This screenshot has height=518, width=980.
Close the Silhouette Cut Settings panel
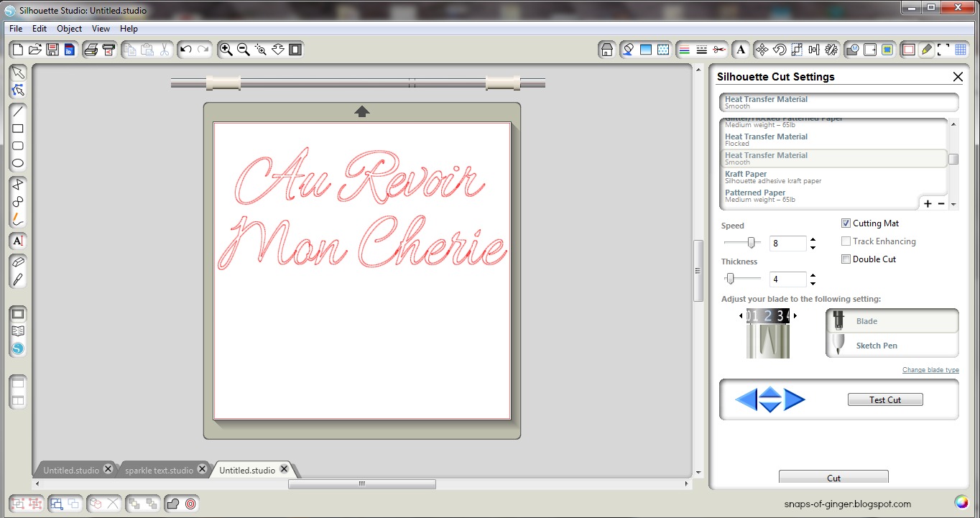click(958, 77)
